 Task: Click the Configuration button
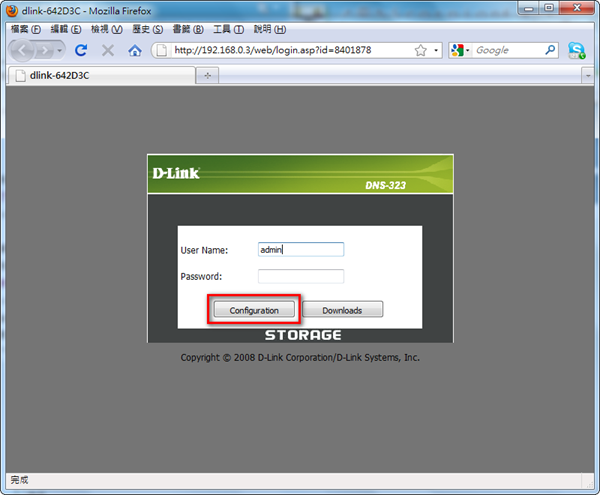[254, 310]
